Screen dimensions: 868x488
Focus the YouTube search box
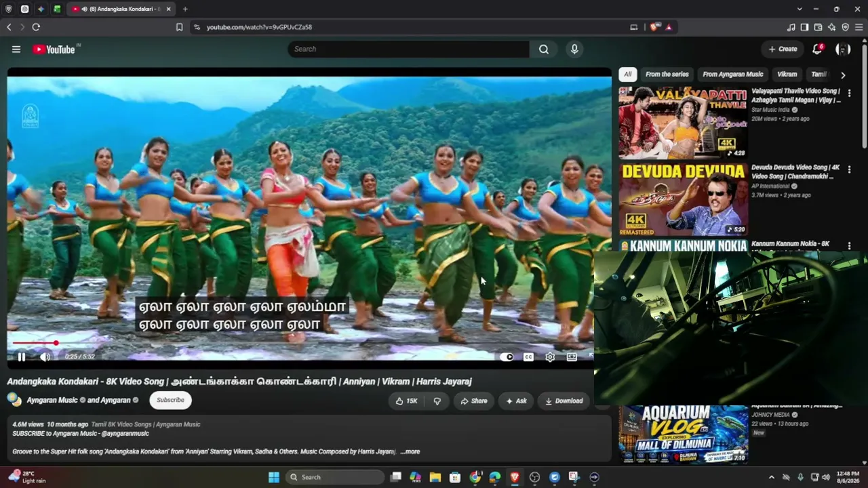pyautogui.click(x=409, y=49)
